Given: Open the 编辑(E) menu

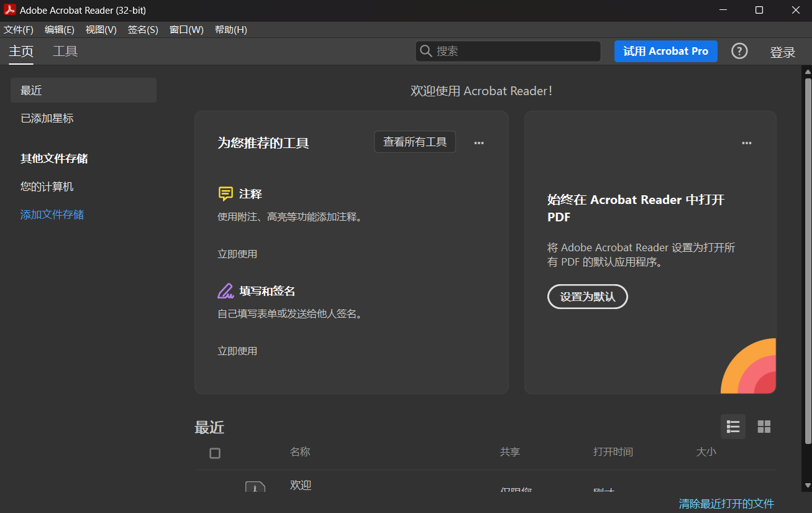Looking at the screenshot, I should 60,30.
